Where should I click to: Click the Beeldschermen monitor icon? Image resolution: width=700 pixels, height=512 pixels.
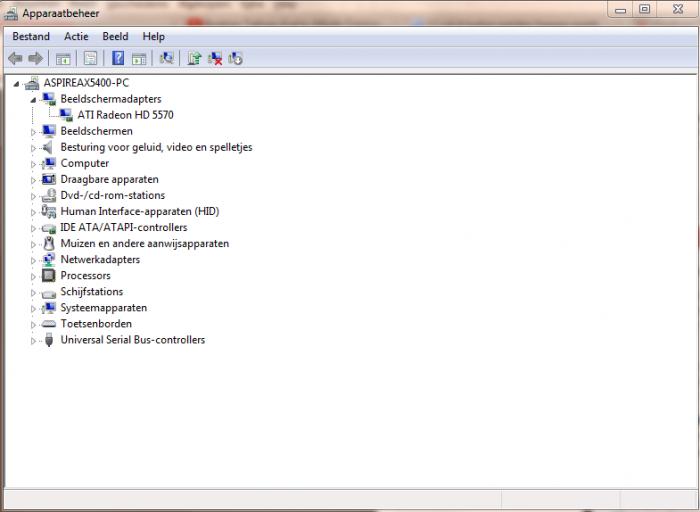49,131
